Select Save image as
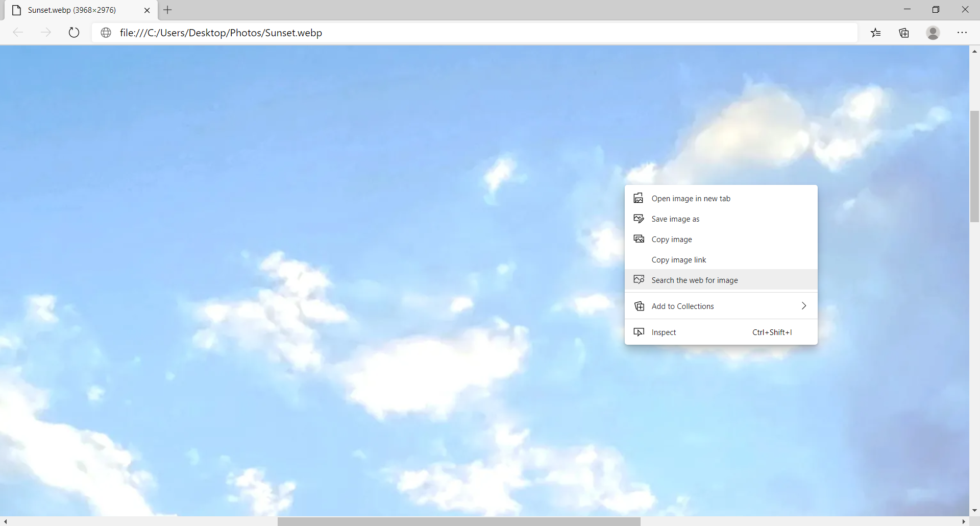This screenshot has height=526, width=980. [x=675, y=219]
